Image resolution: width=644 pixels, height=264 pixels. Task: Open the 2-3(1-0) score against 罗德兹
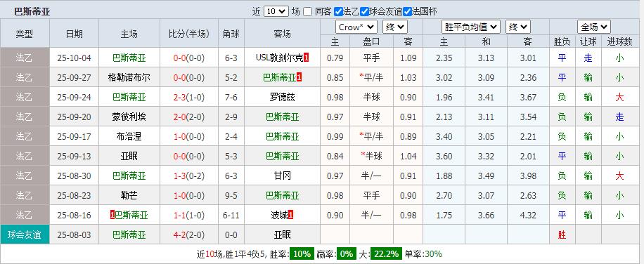[189, 97]
